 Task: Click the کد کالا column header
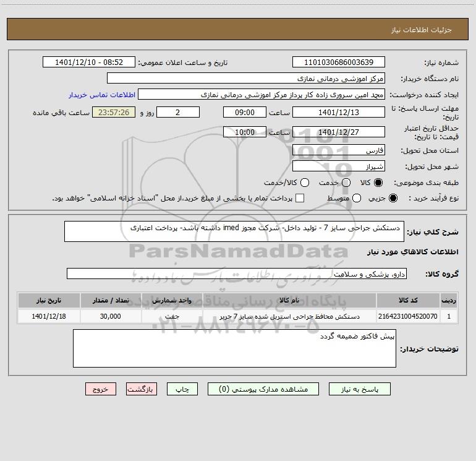point(408,300)
